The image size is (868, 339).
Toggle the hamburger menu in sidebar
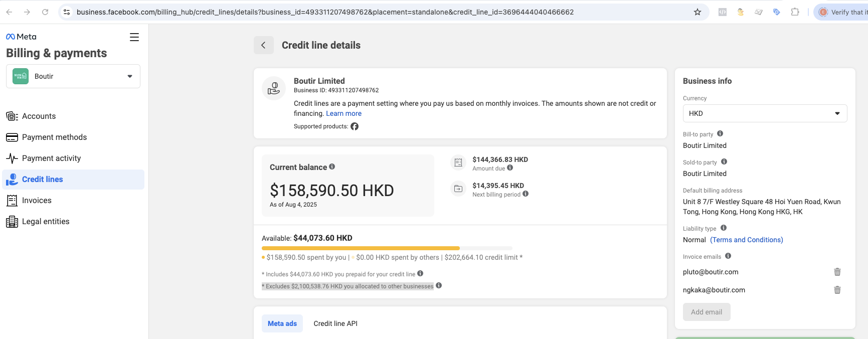click(134, 37)
